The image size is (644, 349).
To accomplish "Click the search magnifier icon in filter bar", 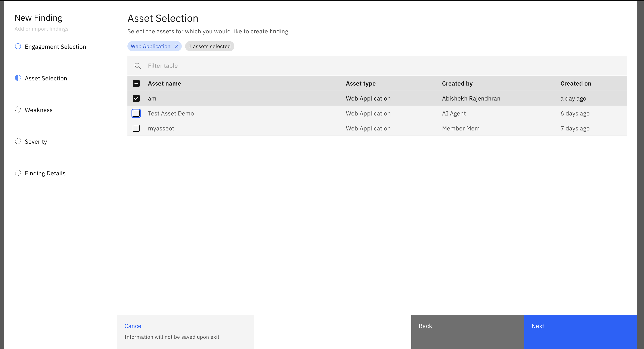I will (137, 66).
